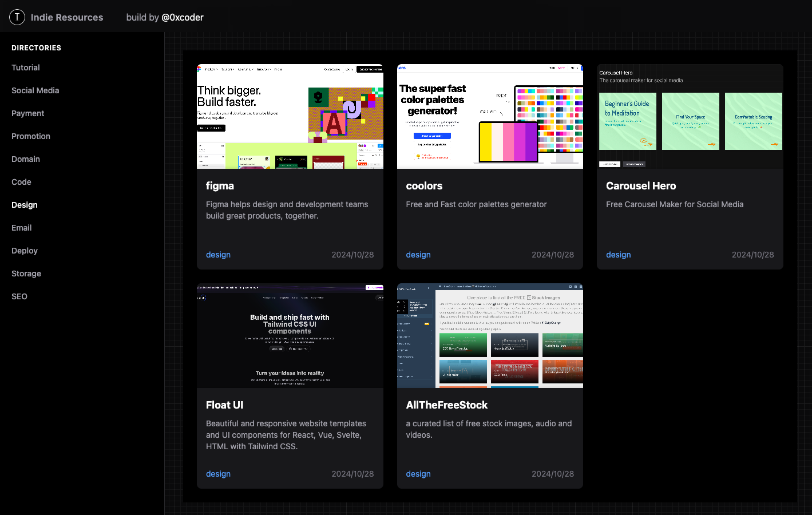The image size is (812, 515).
Task: Open the @0xcoder profile link
Action: [x=183, y=17]
